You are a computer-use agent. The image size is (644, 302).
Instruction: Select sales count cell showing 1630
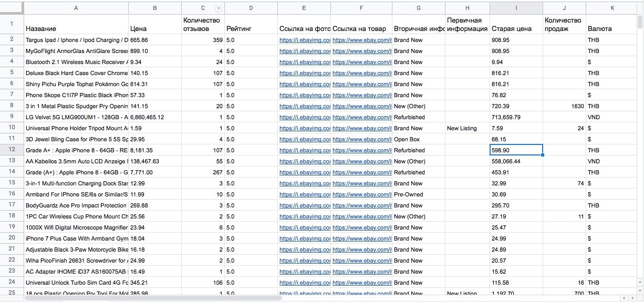[564, 106]
